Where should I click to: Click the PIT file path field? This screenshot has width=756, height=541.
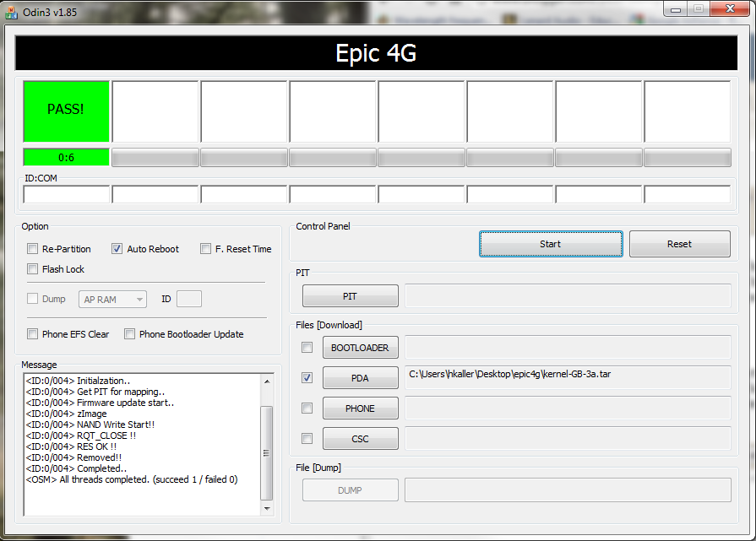click(568, 295)
